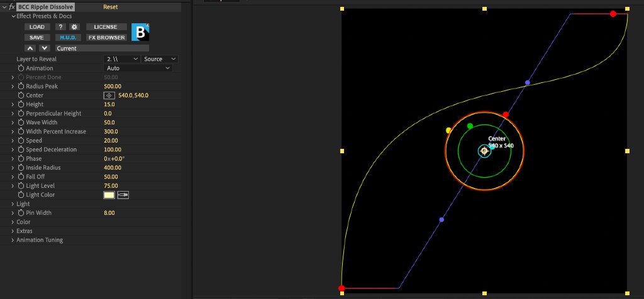This screenshot has height=299, width=644.
Task: Open Layer to Reveal layer dropdown
Action: [x=122, y=59]
